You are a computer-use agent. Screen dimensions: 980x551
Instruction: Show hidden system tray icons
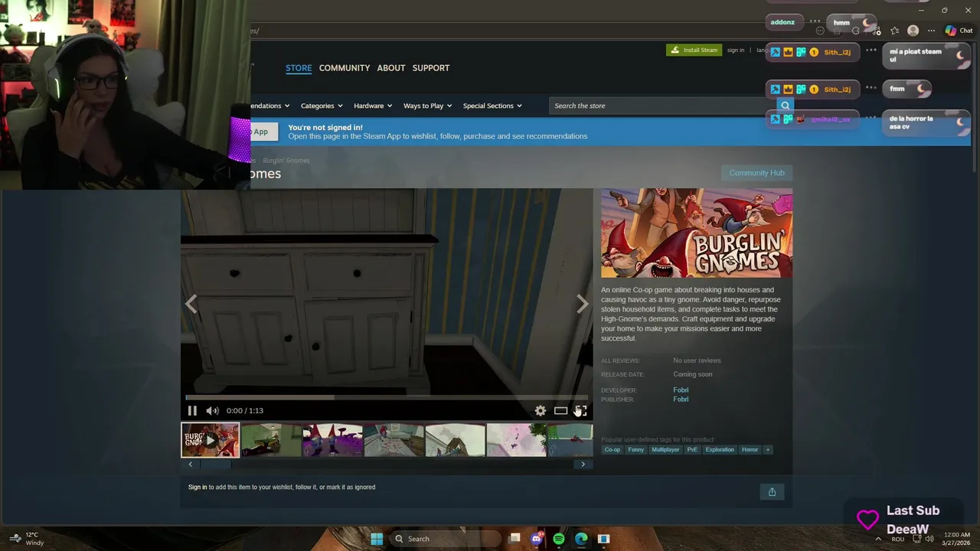[x=878, y=539]
